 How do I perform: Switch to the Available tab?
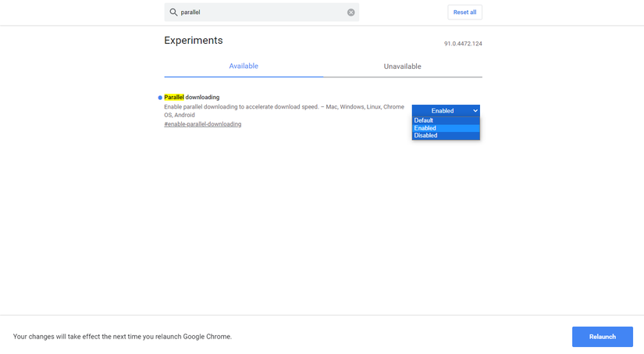pos(244,66)
